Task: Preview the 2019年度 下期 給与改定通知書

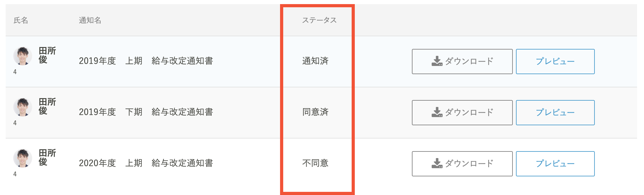Action: pos(555,113)
